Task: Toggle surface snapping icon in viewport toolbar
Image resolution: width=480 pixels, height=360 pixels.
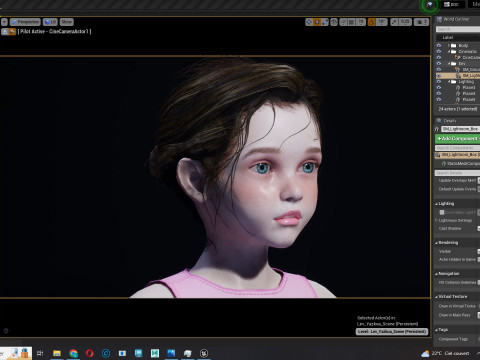Action: [343, 22]
